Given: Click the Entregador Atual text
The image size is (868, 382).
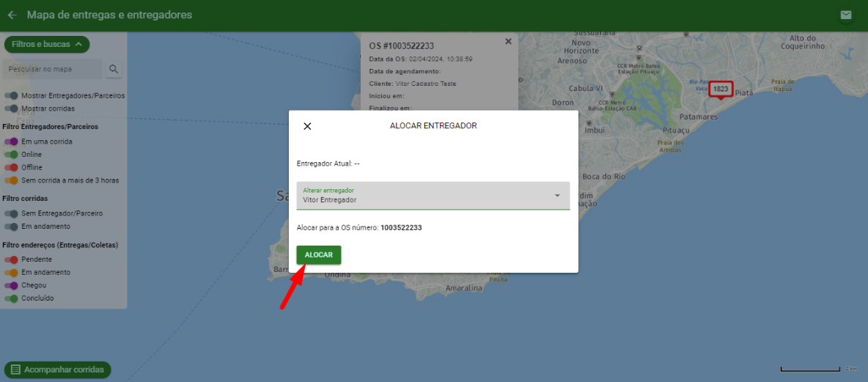Looking at the screenshot, I should 328,164.
